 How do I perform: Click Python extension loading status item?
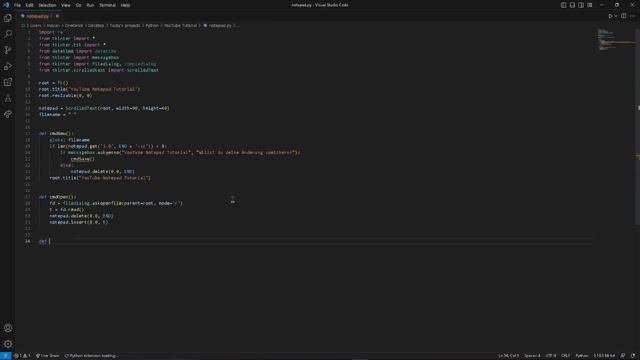pyautogui.click(x=91, y=356)
